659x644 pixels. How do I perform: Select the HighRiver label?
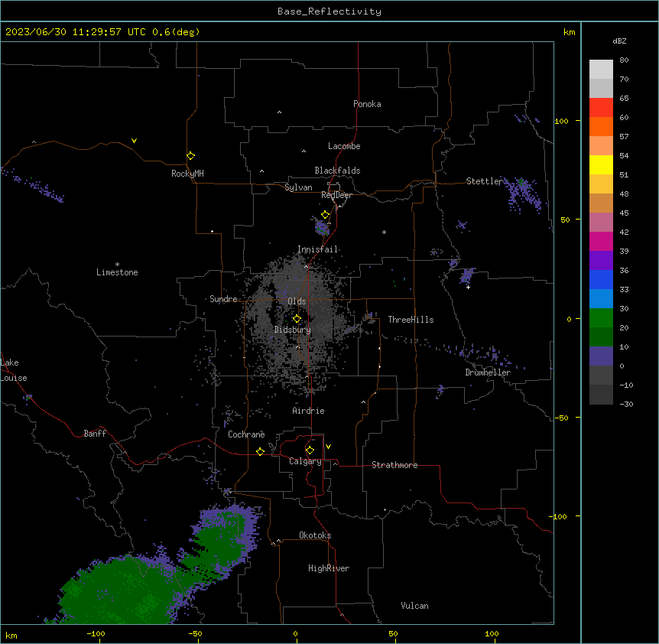point(329,568)
